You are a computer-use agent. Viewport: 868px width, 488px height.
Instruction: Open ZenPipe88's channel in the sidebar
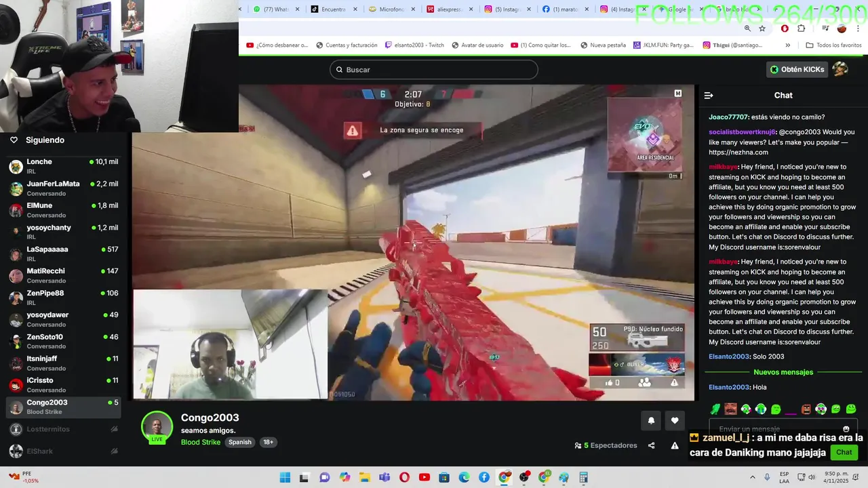[64, 298]
